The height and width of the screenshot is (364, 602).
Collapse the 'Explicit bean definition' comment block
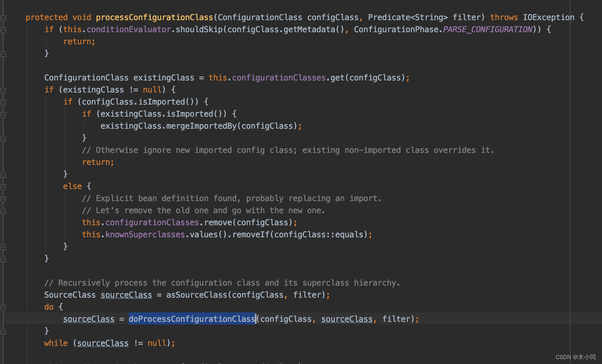[3, 199]
